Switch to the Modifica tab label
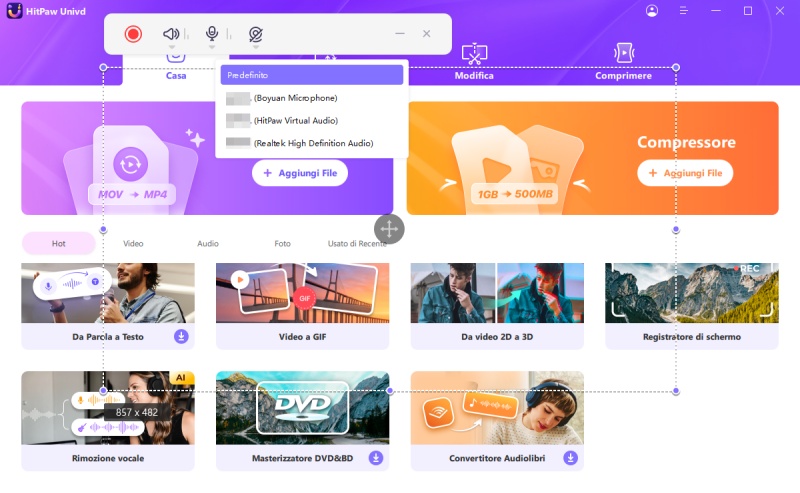 474,76
